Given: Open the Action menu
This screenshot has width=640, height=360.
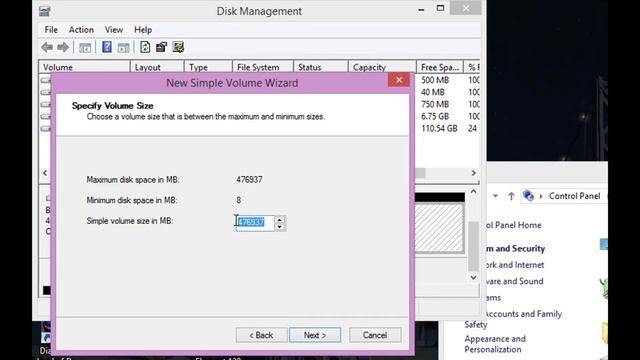Looking at the screenshot, I should click(81, 30).
